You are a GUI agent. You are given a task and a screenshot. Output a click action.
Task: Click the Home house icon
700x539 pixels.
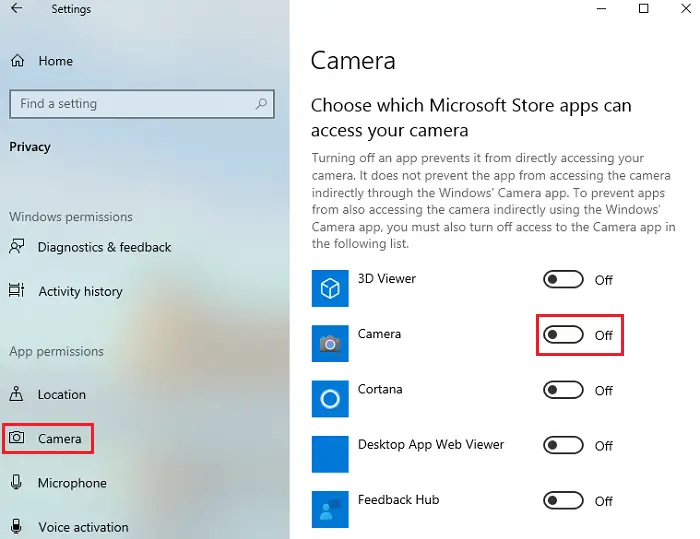pos(17,61)
